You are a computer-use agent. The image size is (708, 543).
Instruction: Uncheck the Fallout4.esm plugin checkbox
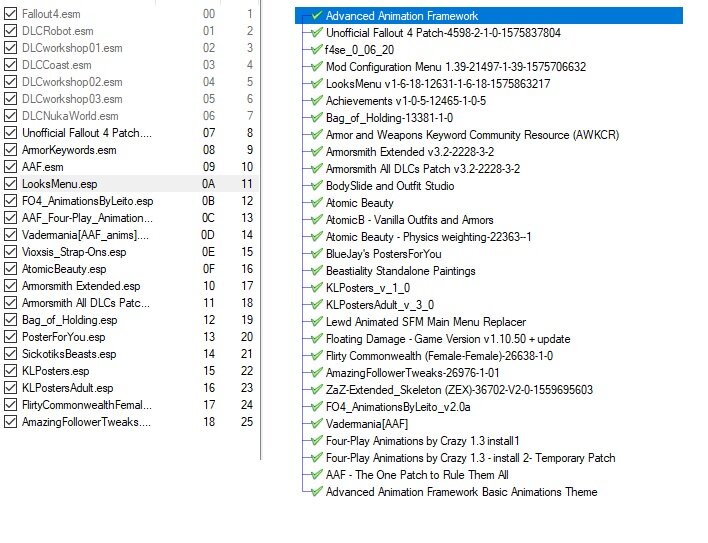(x=10, y=14)
